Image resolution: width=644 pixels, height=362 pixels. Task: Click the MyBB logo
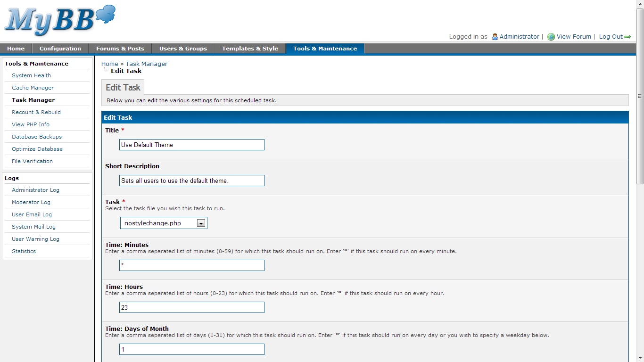point(60,21)
